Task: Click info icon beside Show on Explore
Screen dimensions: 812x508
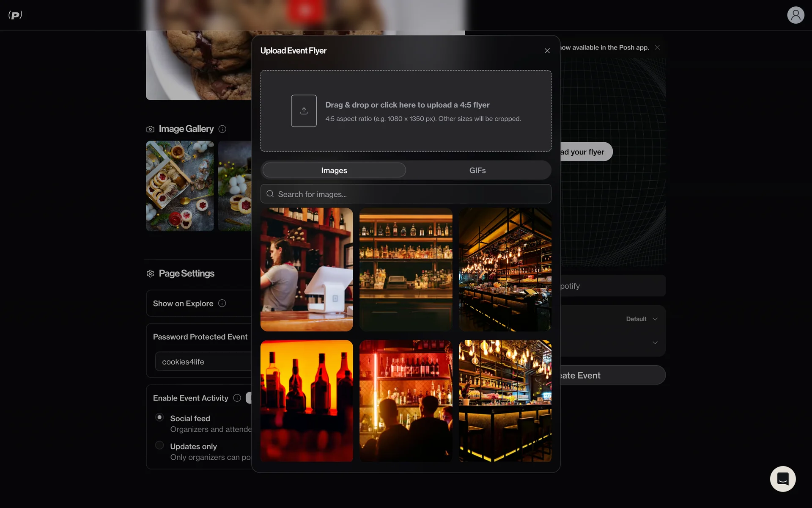Action: [x=222, y=303]
